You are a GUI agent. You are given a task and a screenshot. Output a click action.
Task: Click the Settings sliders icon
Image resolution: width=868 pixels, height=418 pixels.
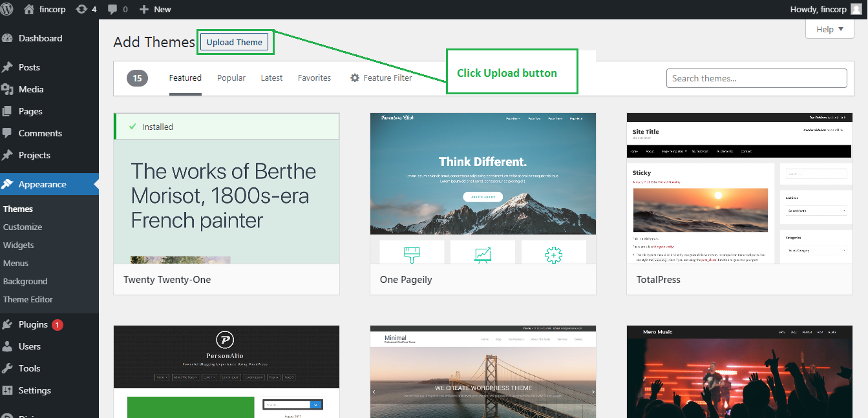7,390
